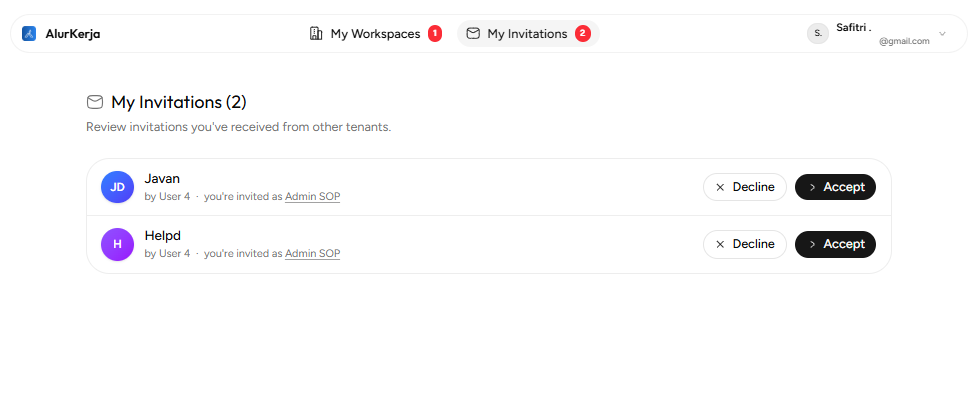Click the Safitri user name
Viewport: 971px width, 414px height.
pyautogui.click(x=854, y=27)
